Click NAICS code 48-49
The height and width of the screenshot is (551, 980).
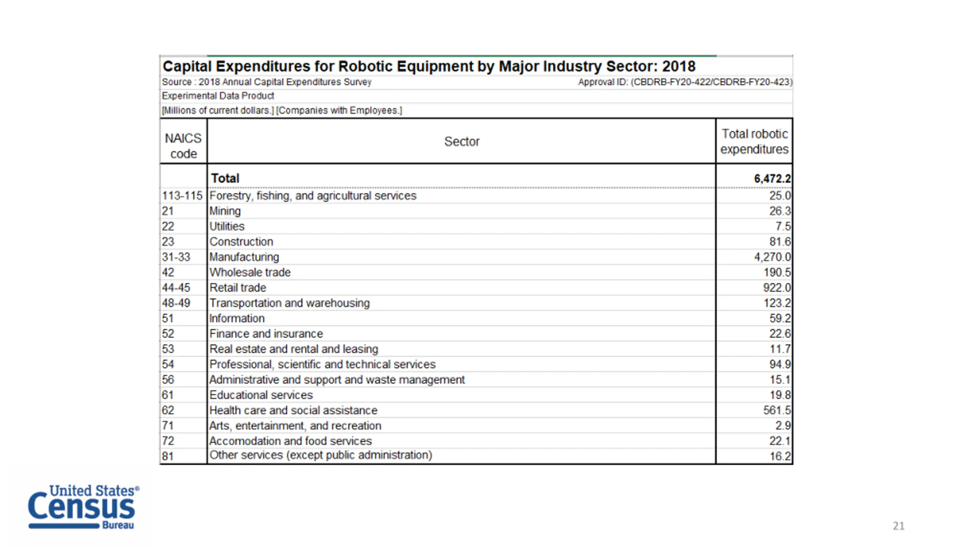pyautogui.click(x=176, y=303)
